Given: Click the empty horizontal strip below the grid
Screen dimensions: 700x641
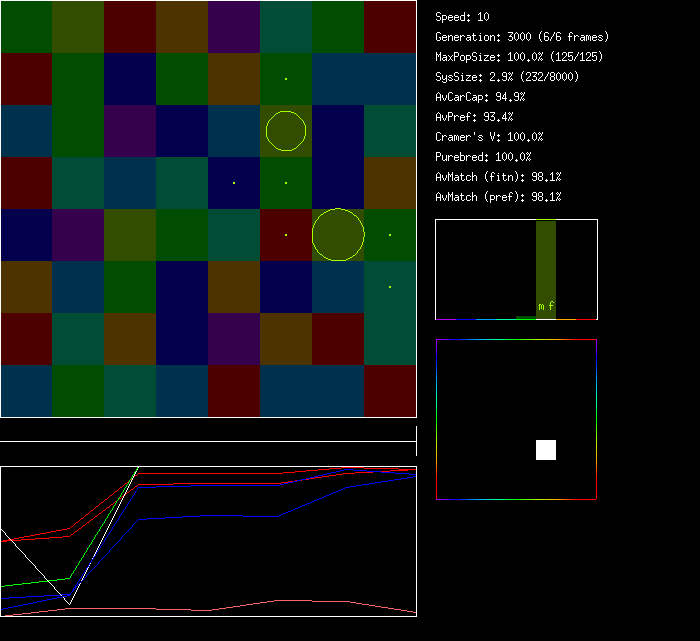Looking at the screenshot, I should click(x=208, y=430).
